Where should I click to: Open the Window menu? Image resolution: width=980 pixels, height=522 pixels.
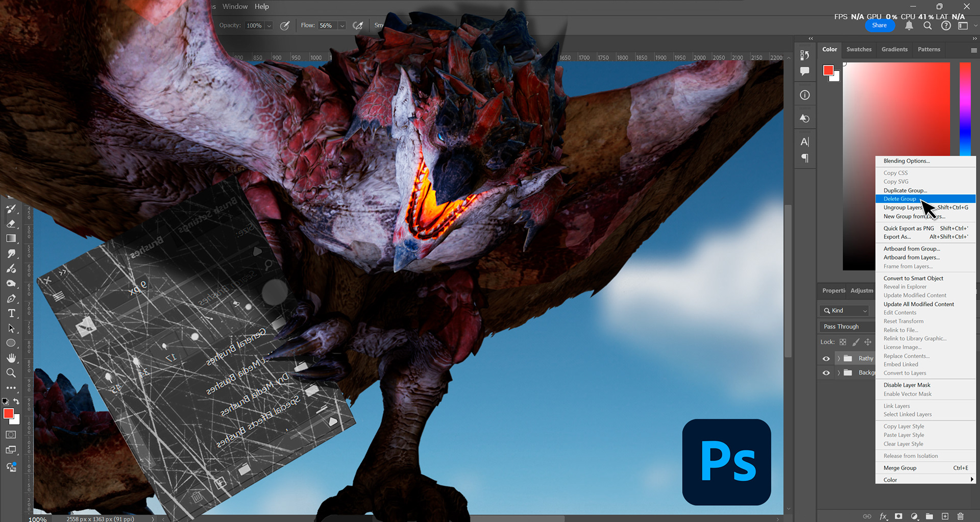click(235, 7)
